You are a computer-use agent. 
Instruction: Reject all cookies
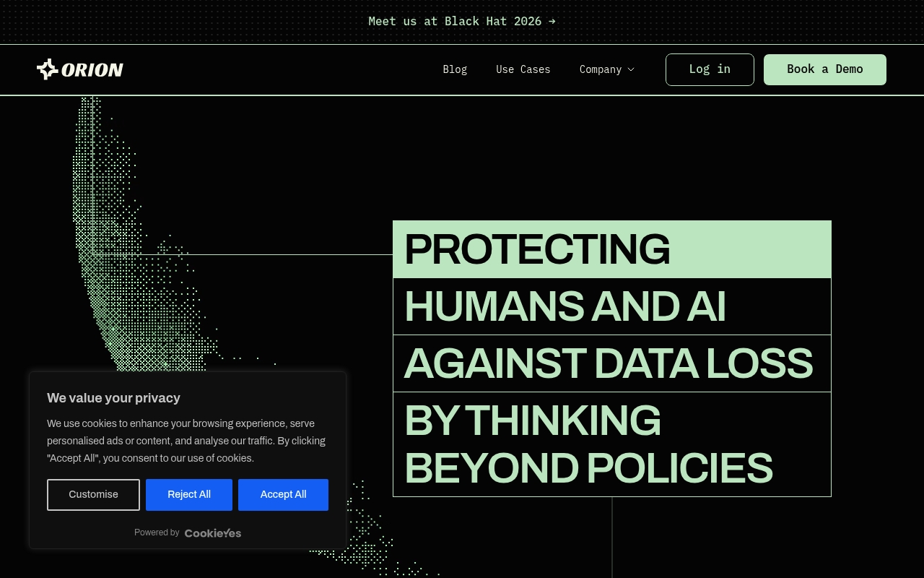pos(189,495)
